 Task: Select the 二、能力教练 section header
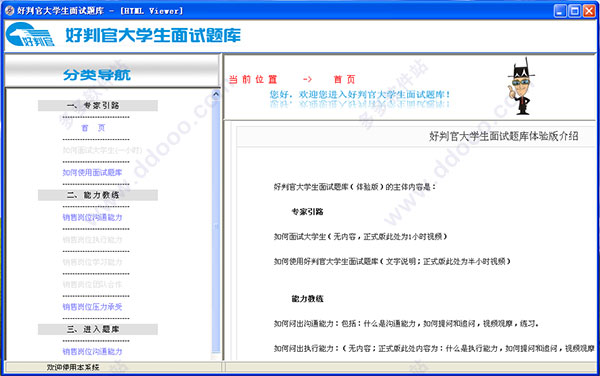[x=98, y=195]
